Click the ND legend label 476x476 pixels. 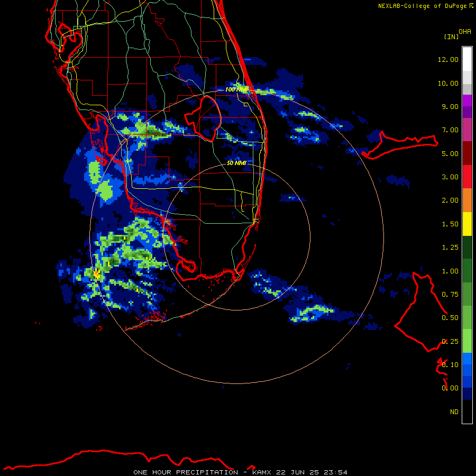(454, 412)
